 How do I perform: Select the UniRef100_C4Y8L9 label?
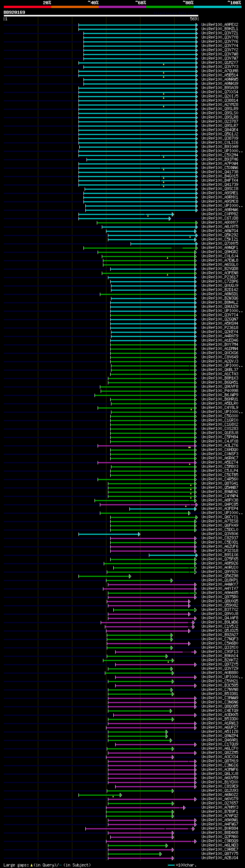pos(220,407)
